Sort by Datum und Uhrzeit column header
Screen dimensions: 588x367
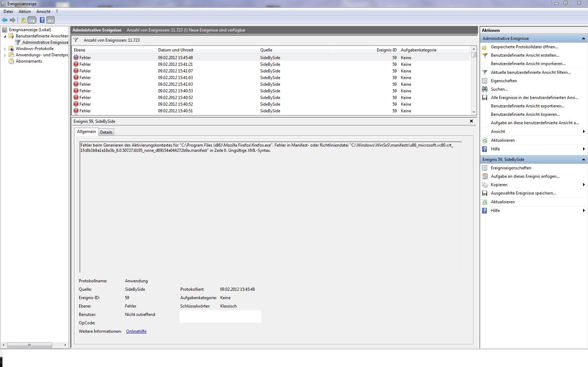tap(207, 50)
